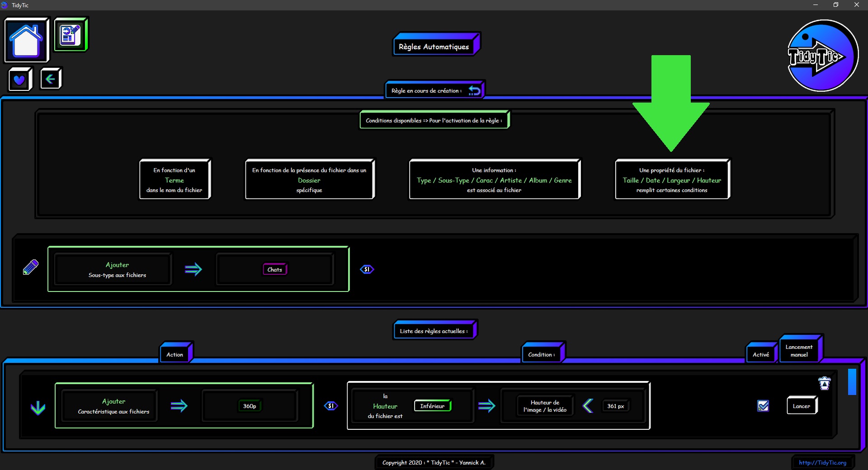868x470 pixels.
Task: Open the rules editor notepad icon
Action: (71, 35)
